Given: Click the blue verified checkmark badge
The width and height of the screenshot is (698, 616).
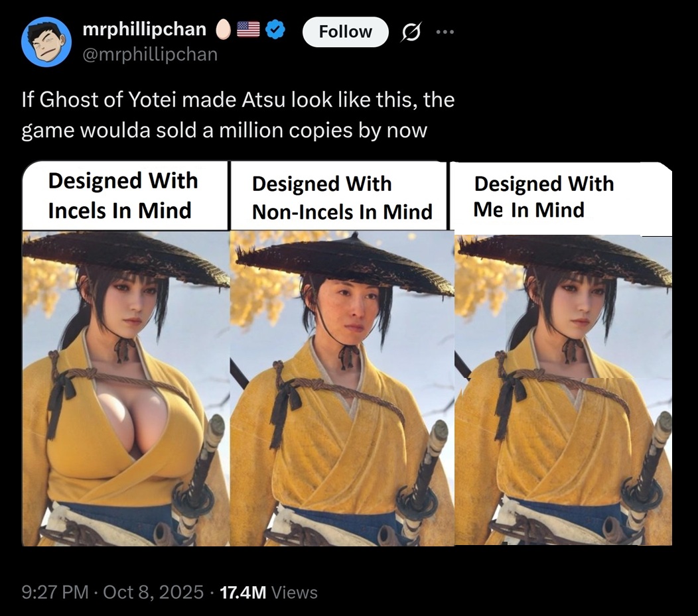Looking at the screenshot, I should coord(275,30).
